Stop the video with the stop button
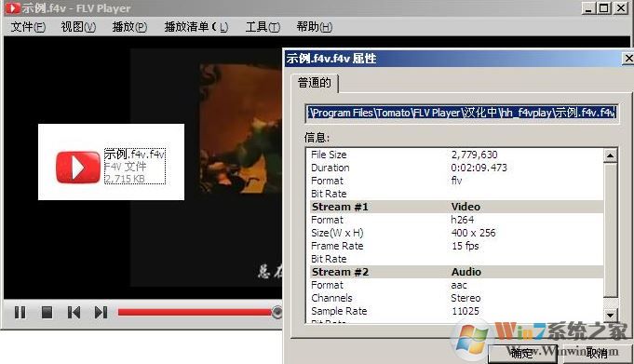The width and height of the screenshot is (634, 364). pyautogui.click(x=47, y=312)
